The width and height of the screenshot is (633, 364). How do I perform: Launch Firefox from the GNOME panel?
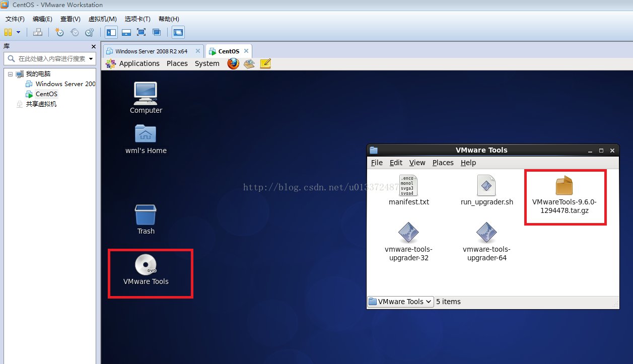click(233, 63)
